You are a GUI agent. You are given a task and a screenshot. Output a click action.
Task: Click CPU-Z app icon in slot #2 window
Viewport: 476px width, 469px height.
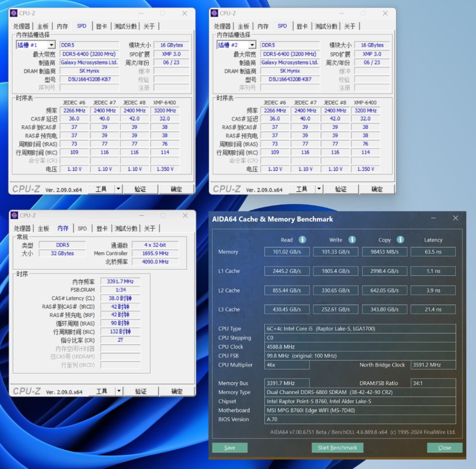tap(214, 13)
